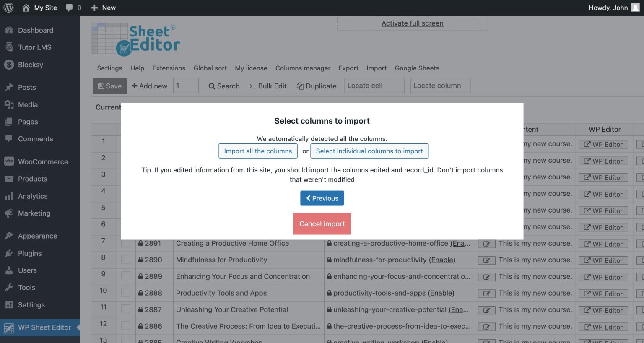This screenshot has height=343, width=644.
Task: Check the checkbox for Productivity Tools and Apps row
Action: [126, 293]
